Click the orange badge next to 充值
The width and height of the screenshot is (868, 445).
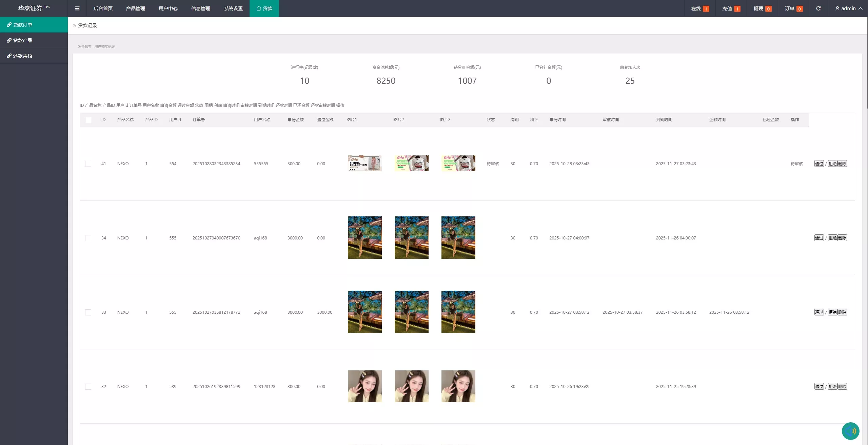click(x=737, y=9)
